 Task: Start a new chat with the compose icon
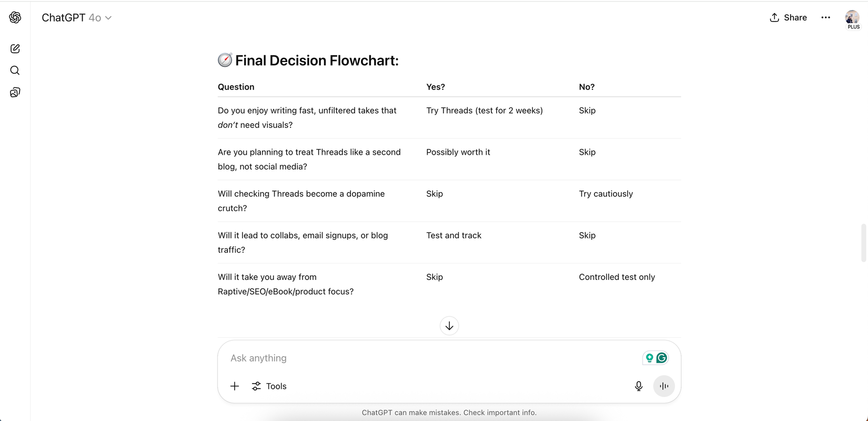pyautogui.click(x=15, y=49)
